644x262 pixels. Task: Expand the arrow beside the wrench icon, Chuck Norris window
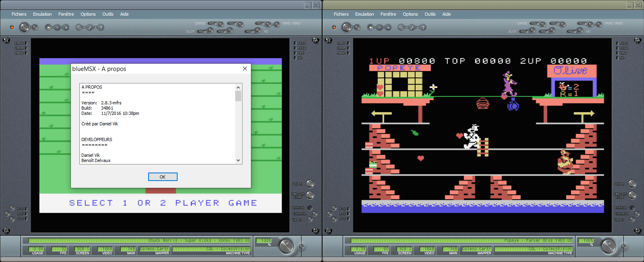click(95, 28)
